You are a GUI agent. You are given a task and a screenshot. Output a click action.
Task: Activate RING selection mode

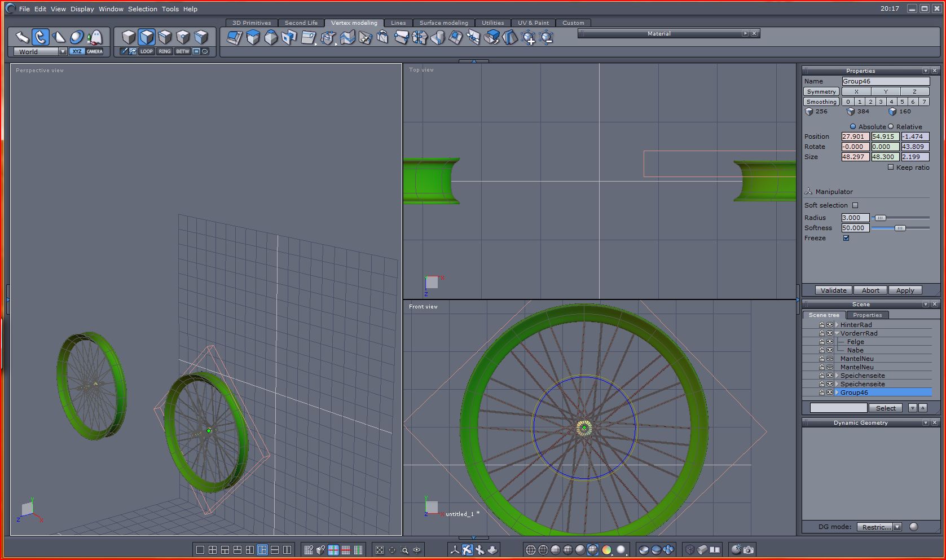(165, 51)
